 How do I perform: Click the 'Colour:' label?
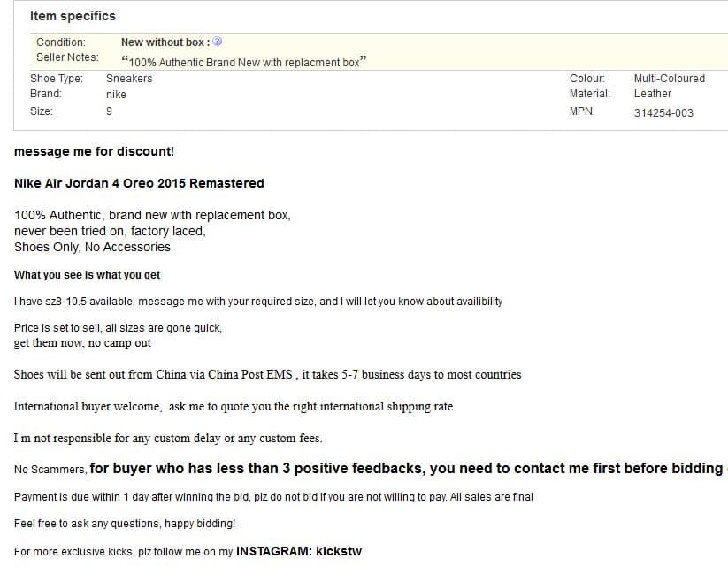(587, 79)
